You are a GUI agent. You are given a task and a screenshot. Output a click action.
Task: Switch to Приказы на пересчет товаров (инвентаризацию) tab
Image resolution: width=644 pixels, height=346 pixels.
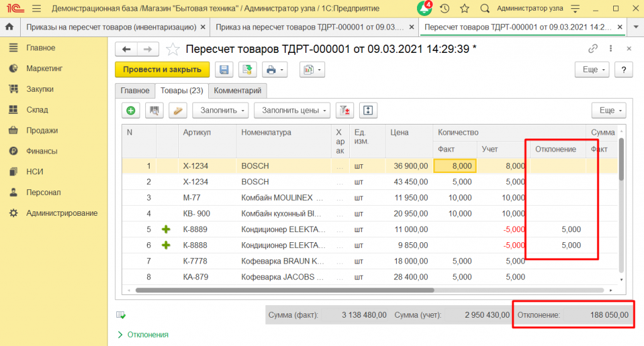(x=111, y=27)
